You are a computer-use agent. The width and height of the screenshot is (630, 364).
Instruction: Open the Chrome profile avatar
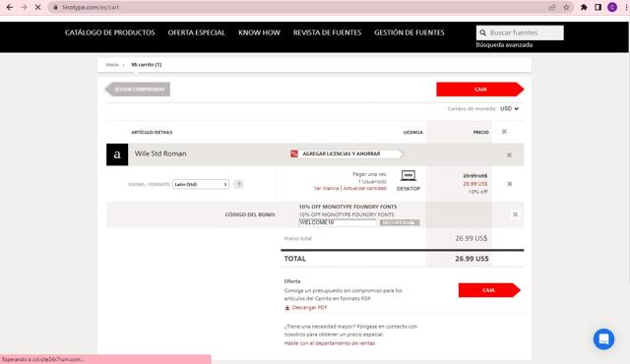(612, 7)
